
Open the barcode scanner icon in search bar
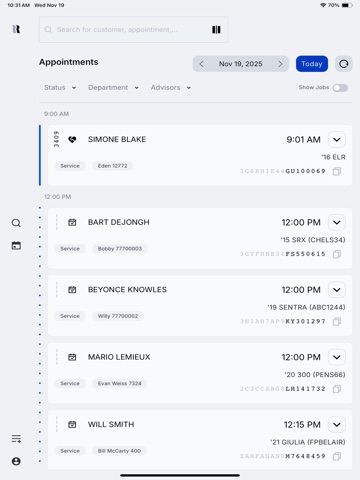[x=216, y=30]
